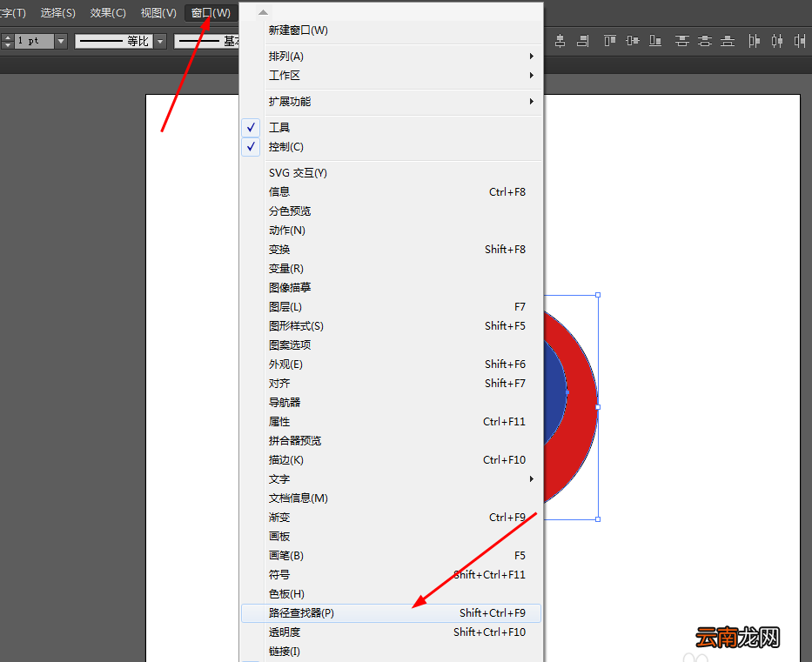
Task: Open the 对齐 panel
Action: 391,383
